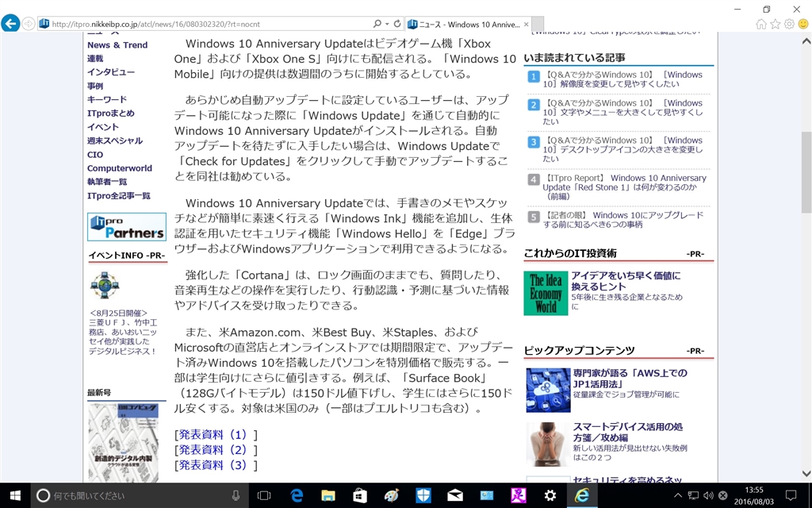
Task: Click the browser Back arrow button
Action: [x=10, y=23]
